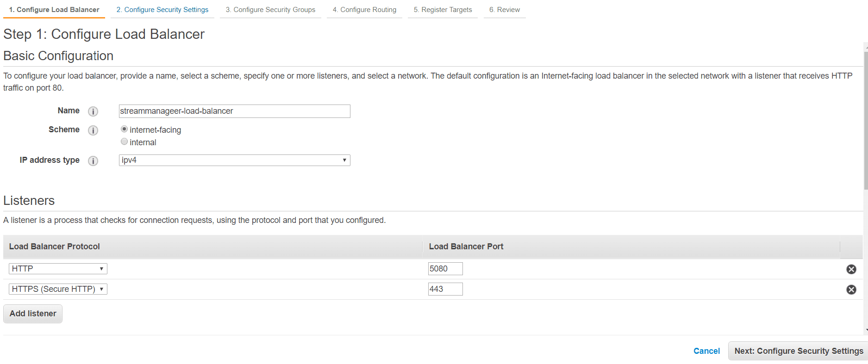Click the Basic Configuration heading
The width and height of the screenshot is (868, 364).
click(x=58, y=56)
